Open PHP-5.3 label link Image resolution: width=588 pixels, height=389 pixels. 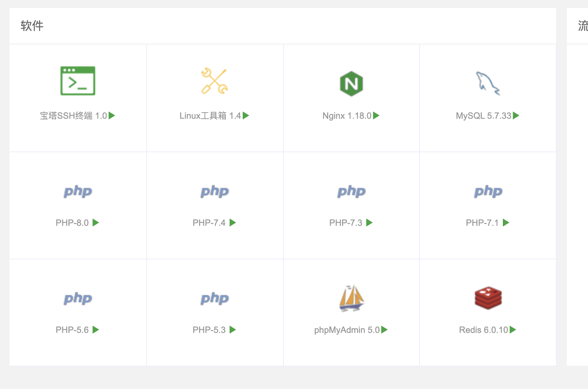tap(209, 330)
